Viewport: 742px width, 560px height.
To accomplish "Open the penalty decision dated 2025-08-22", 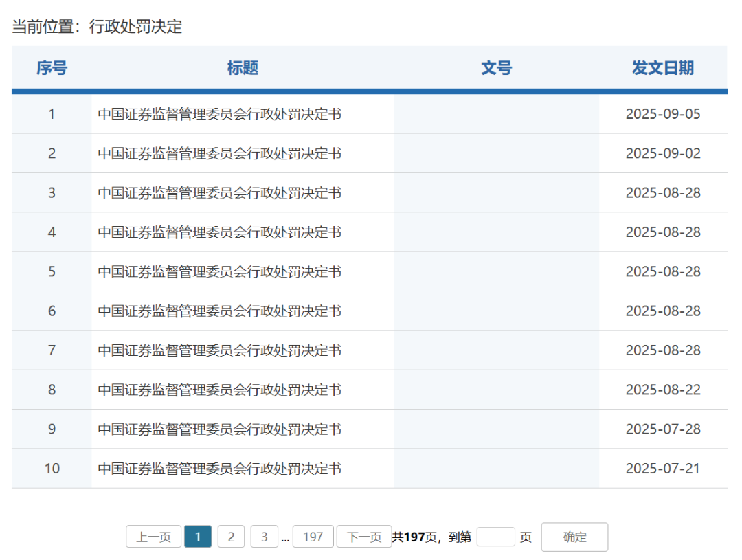I will point(218,390).
